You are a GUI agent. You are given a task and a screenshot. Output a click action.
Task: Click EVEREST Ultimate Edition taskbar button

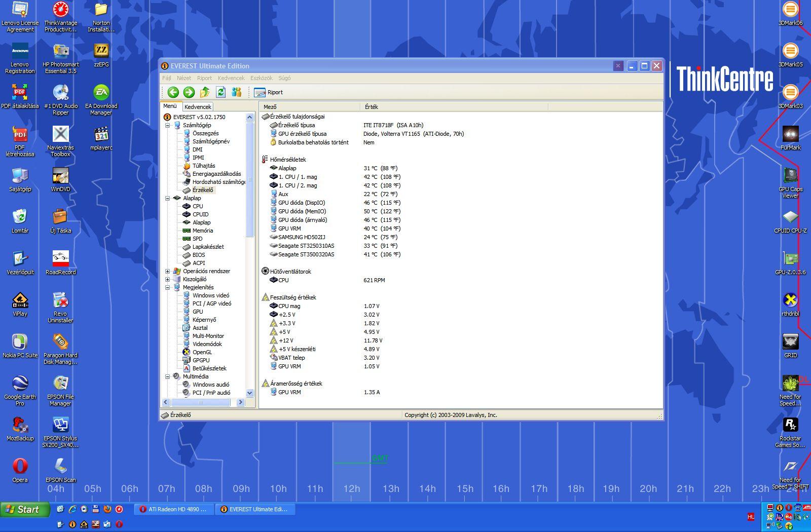[x=255, y=509]
